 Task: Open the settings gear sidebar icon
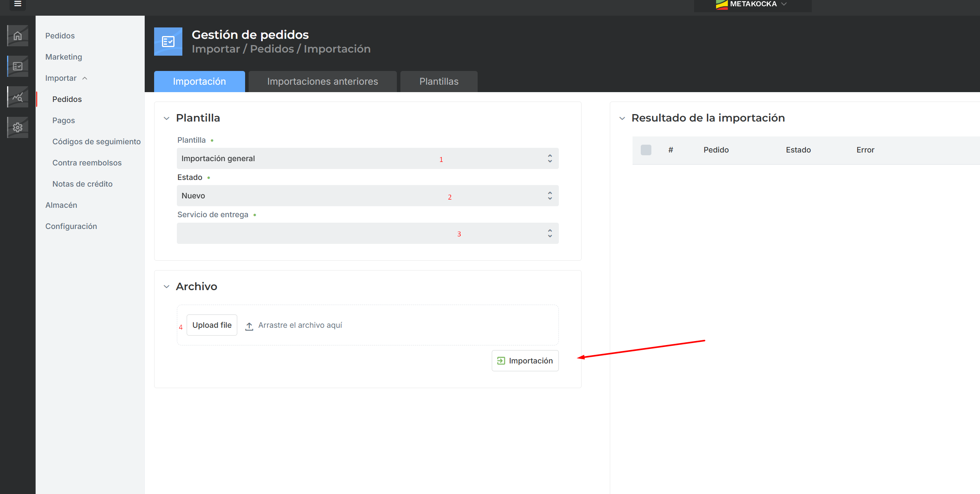click(18, 127)
